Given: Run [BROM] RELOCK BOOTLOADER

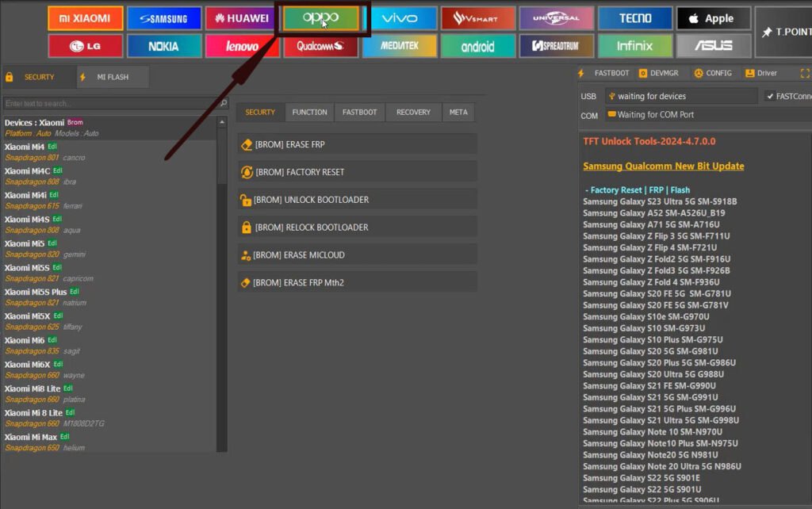Looking at the screenshot, I should [x=357, y=228].
